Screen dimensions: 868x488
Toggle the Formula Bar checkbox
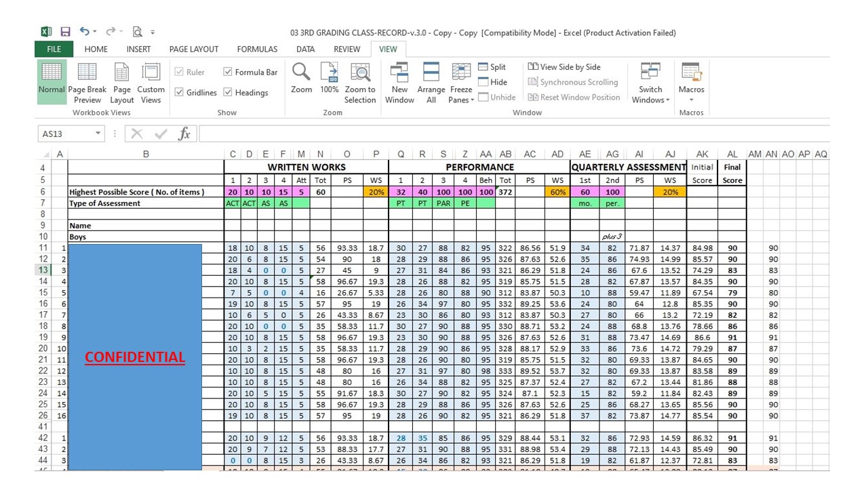tap(250, 72)
